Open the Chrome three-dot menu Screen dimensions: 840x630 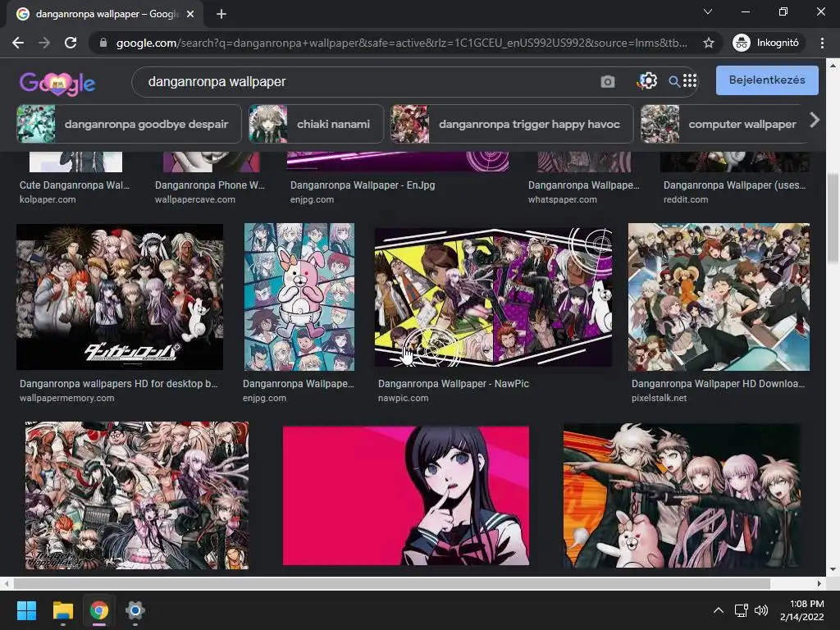822,43
